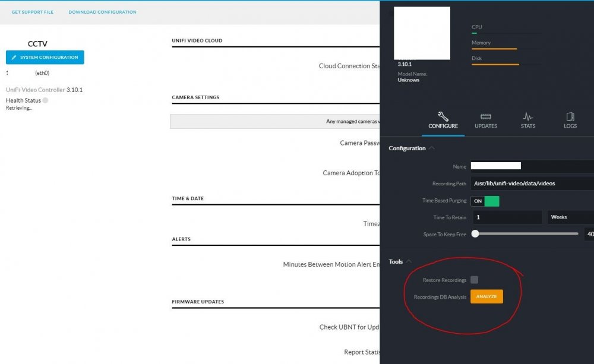
Task: Click the 'Check UBNT for Upd' label
Action: pyautogui.click(x=349, y=327)
